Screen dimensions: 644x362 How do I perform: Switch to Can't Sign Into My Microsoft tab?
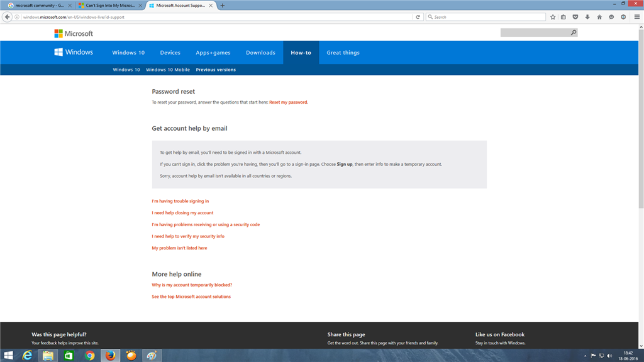[109, 5]
